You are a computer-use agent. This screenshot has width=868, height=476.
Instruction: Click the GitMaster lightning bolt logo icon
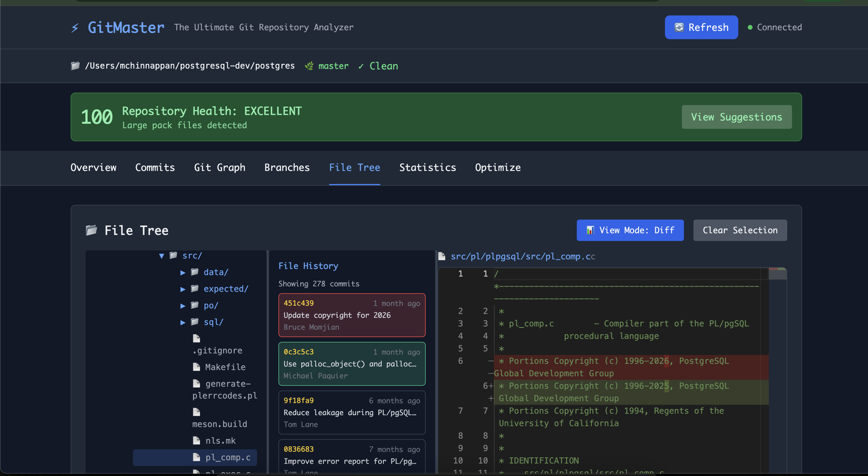pos(75,27)
